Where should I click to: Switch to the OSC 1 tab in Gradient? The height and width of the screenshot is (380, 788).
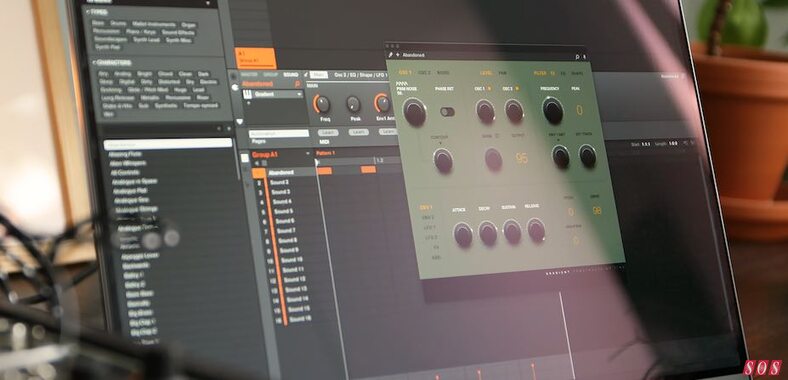pyautogui.click(x=405, y=73)
